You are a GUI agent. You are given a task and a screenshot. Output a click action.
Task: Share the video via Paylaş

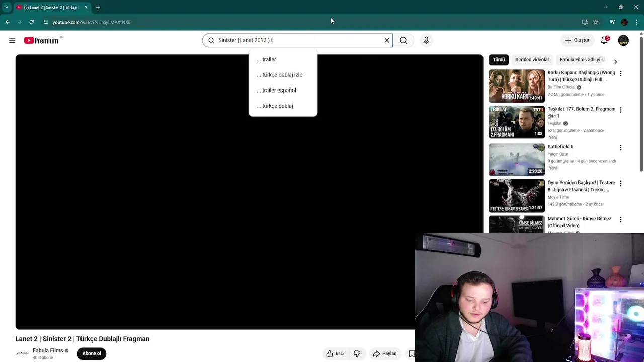pos(385,354)
